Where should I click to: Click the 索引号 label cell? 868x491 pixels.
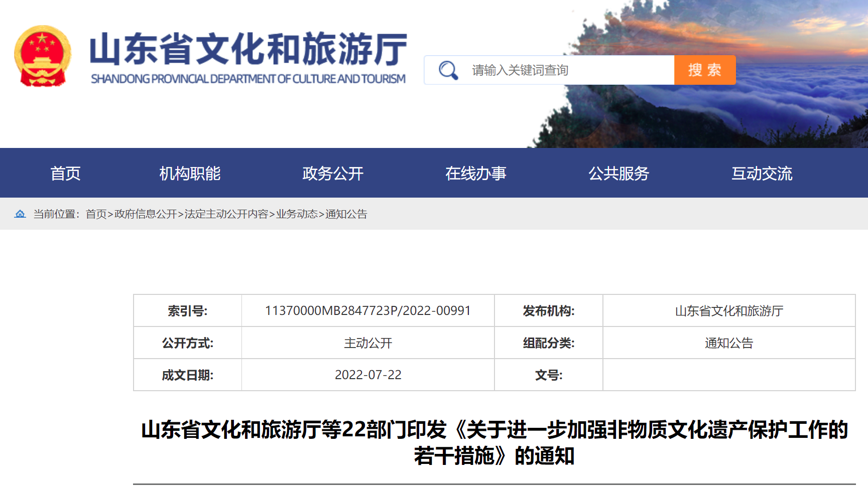(x=188, y=311)
